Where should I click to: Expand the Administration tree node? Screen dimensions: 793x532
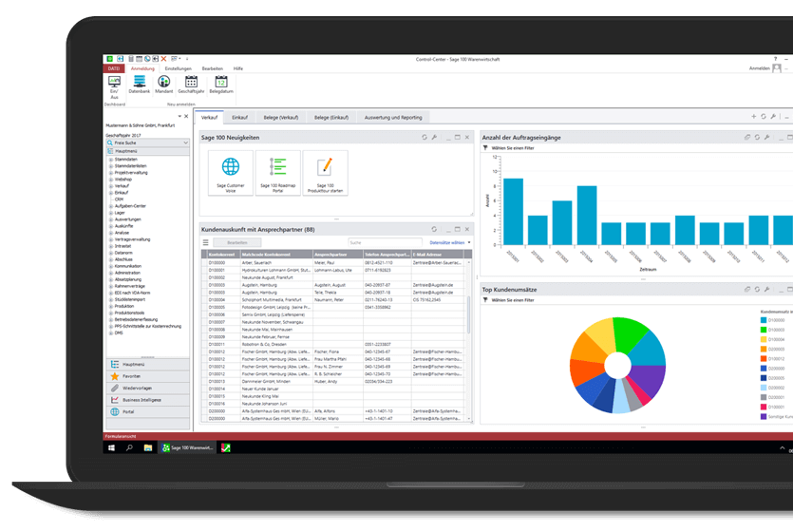(111, 273)
